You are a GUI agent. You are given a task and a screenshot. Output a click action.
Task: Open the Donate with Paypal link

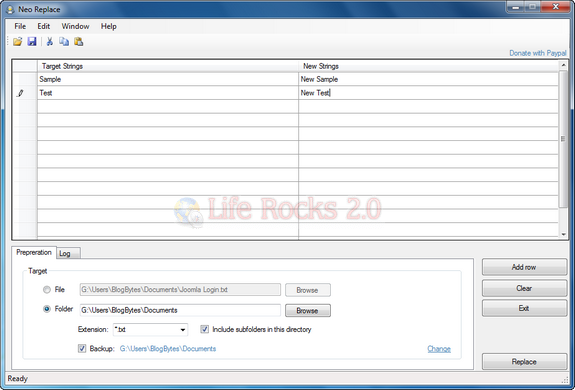click(x=538, y=53)
